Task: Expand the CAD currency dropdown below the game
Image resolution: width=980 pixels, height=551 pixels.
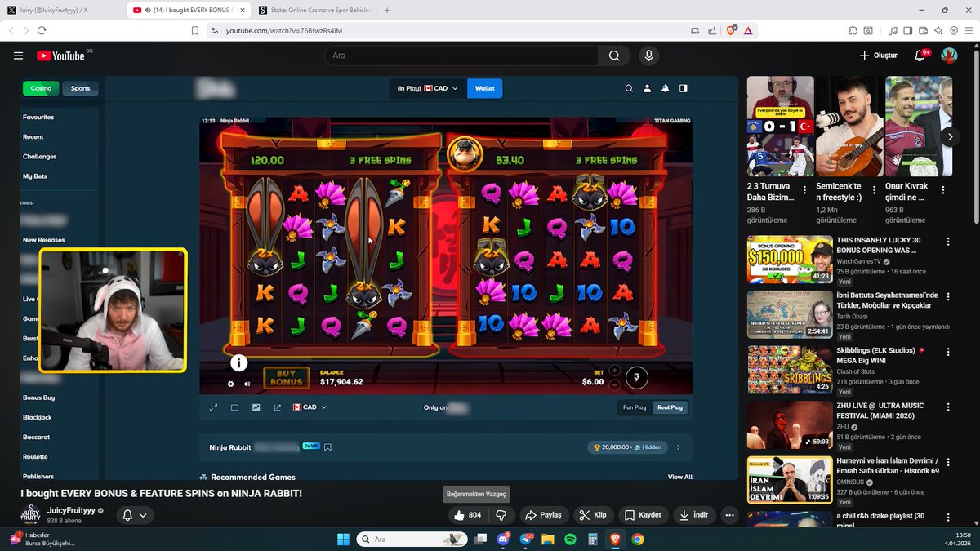Action: point(310,407)
